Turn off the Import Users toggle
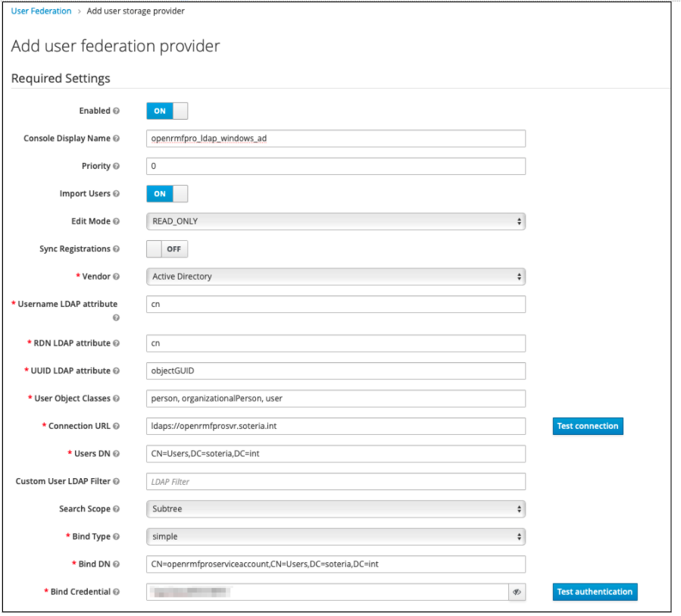The width and height of the screenshot is (681, 616). 167,194
